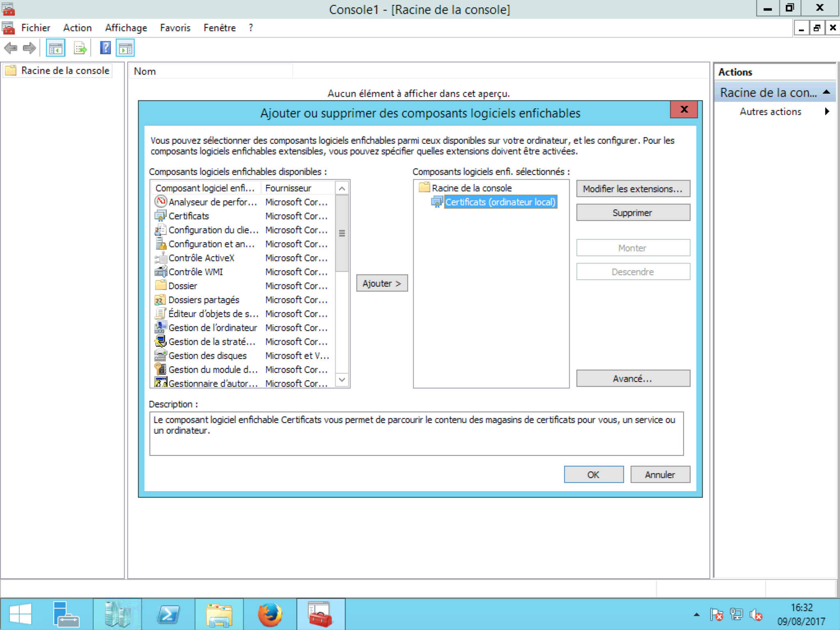Open the Action menu

click(x=77, y=28)
